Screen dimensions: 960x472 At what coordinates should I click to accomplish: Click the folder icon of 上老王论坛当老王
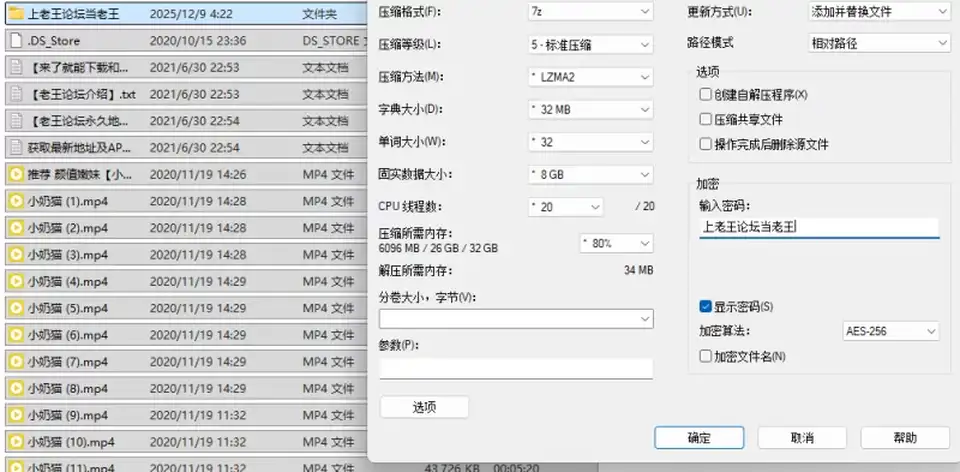(x=17, y=14)
